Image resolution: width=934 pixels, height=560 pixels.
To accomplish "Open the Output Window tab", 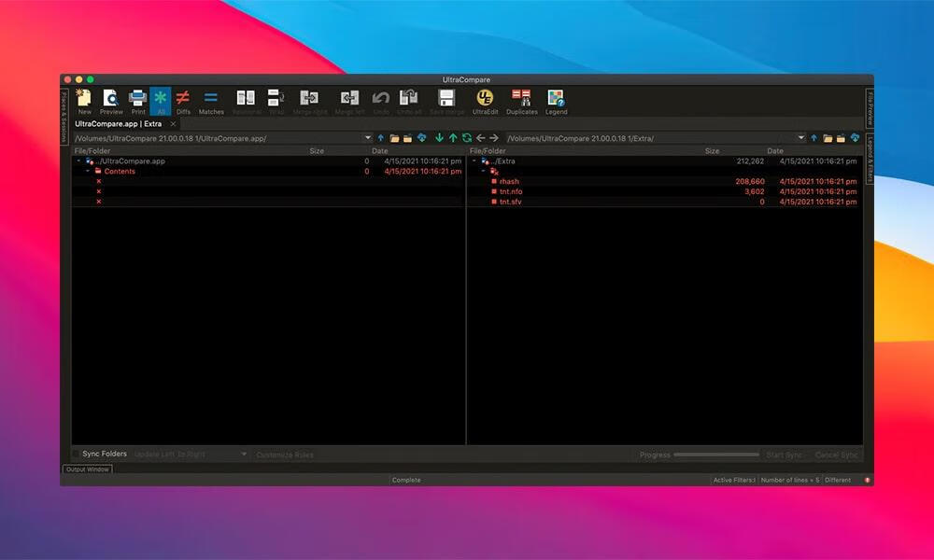I will tap(88, 469).
